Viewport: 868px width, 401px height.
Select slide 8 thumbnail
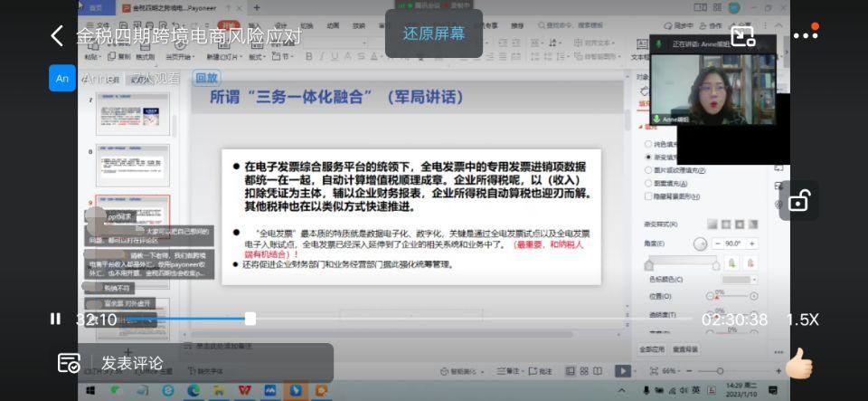(x=133, y=165)
